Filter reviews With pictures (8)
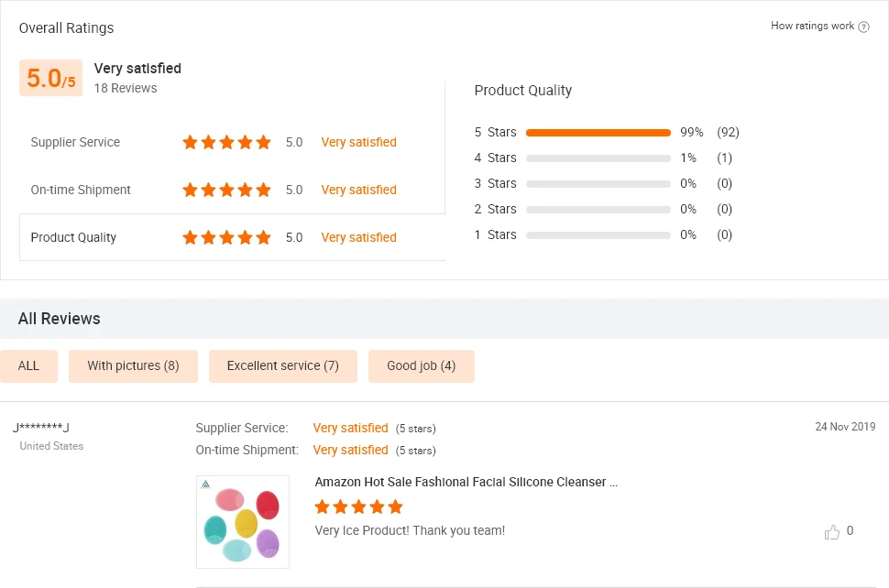The image size is (889, 588). point(133,366)
